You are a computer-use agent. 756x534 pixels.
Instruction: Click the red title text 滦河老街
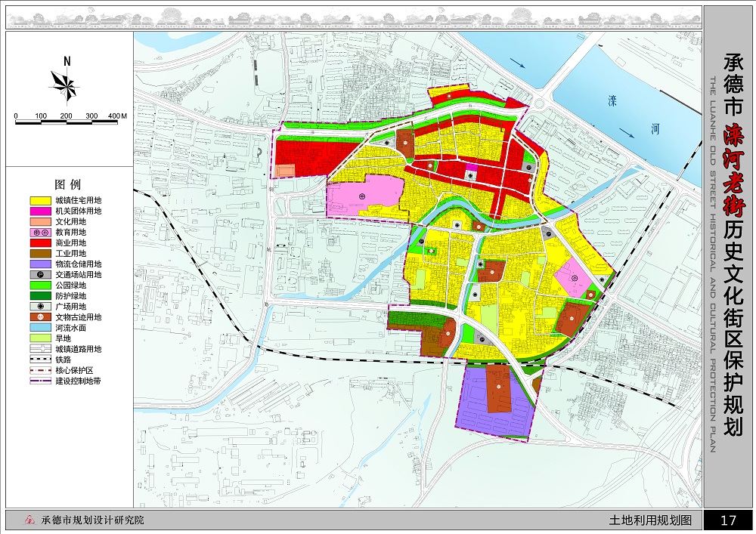pyautogui.click(x=733, y=171)
